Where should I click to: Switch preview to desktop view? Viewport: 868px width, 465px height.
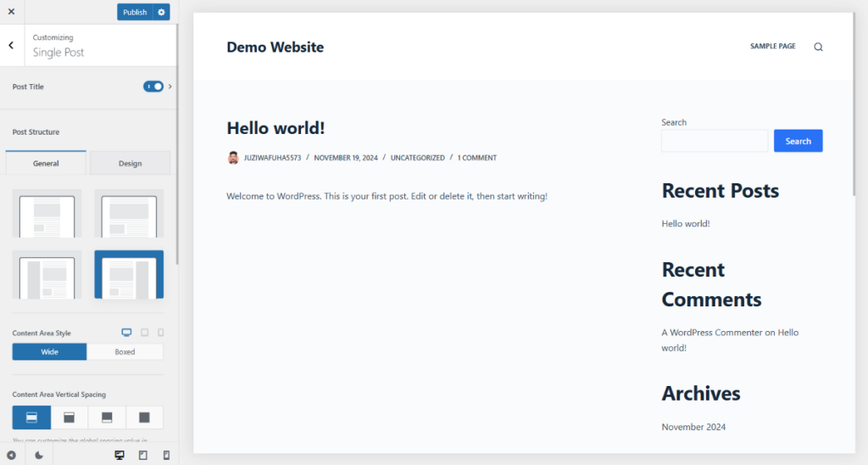click(x=120, y=455)
